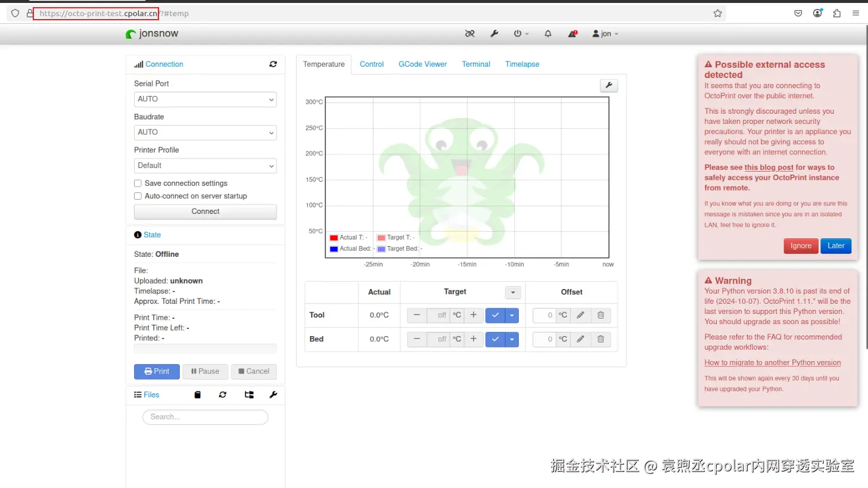Image resolution: width=868 pixels, height=488 pixels.
Task: Edit the Tool offset with pencil icon
Action: [x=580, y=315]
